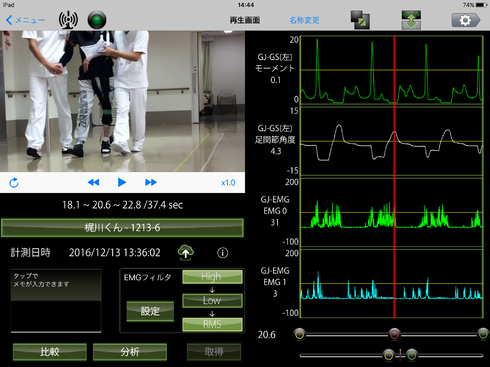The width and height of the screenshot is (490, 367).
Task: Go back to メニュー
Action: pyautogui.click(x=25, y=20)
